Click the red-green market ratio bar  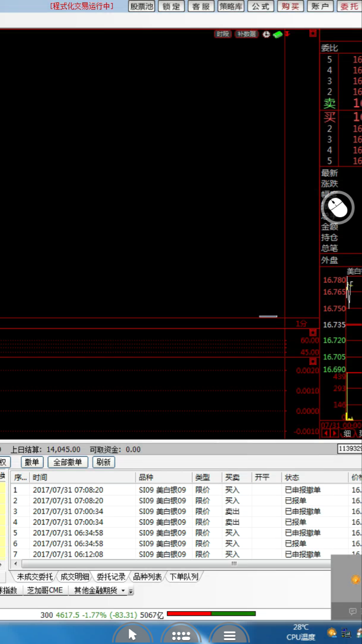(x=211, y=613)
